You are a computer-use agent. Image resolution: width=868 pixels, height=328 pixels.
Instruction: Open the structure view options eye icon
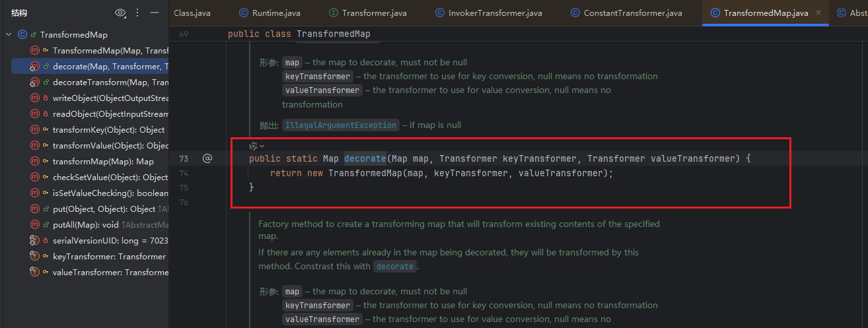120,13
